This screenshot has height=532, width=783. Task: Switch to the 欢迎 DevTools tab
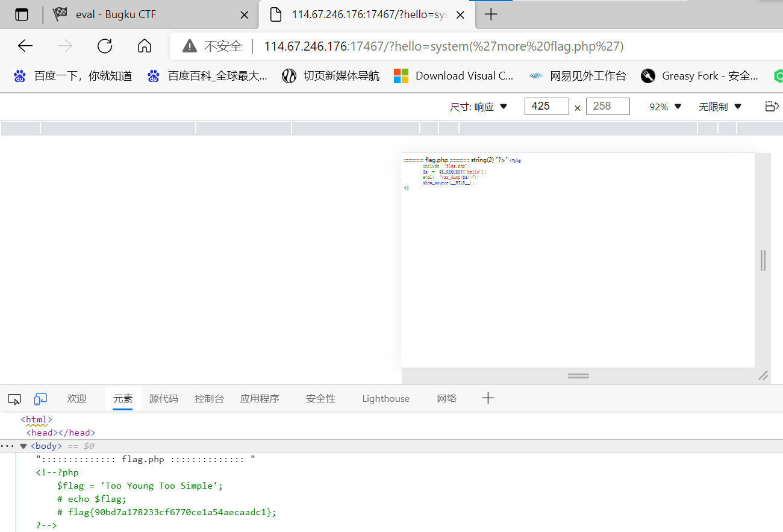tap(77, 399)
